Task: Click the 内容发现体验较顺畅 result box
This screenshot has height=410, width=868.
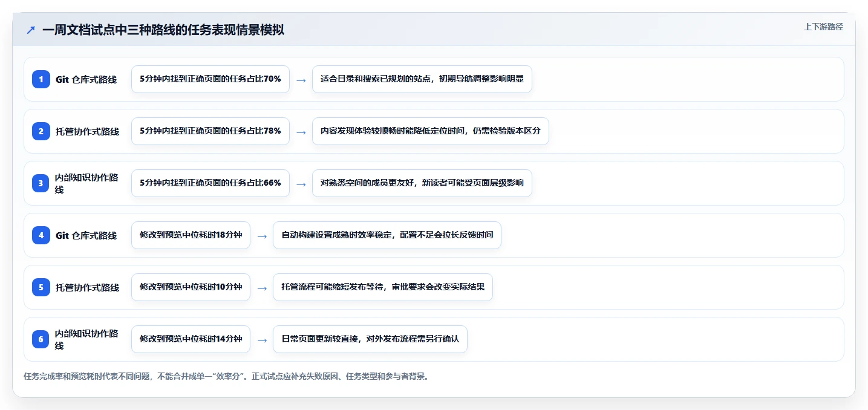Action: point(431,131)
